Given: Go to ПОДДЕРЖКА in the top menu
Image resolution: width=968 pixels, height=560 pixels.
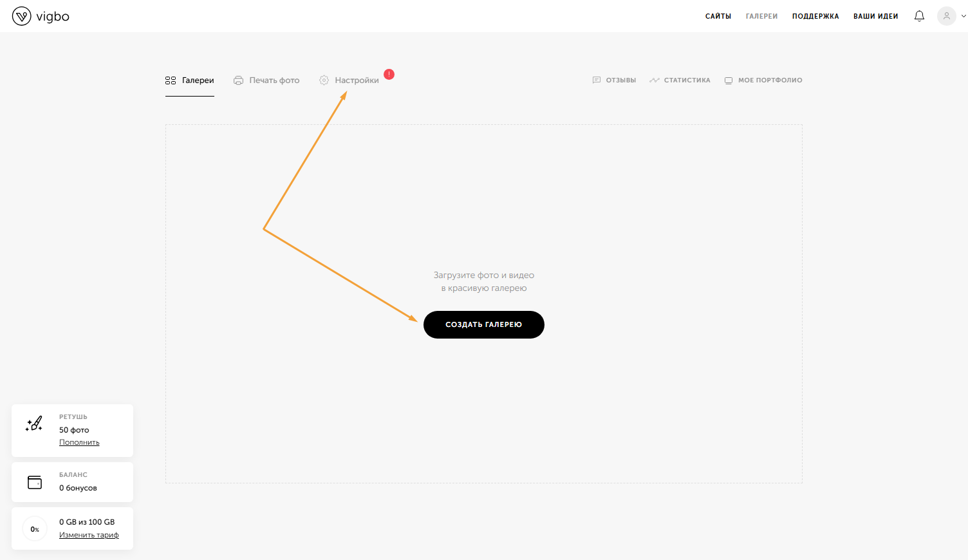Looking at the screenshot, I should click(x=815, y=16).
